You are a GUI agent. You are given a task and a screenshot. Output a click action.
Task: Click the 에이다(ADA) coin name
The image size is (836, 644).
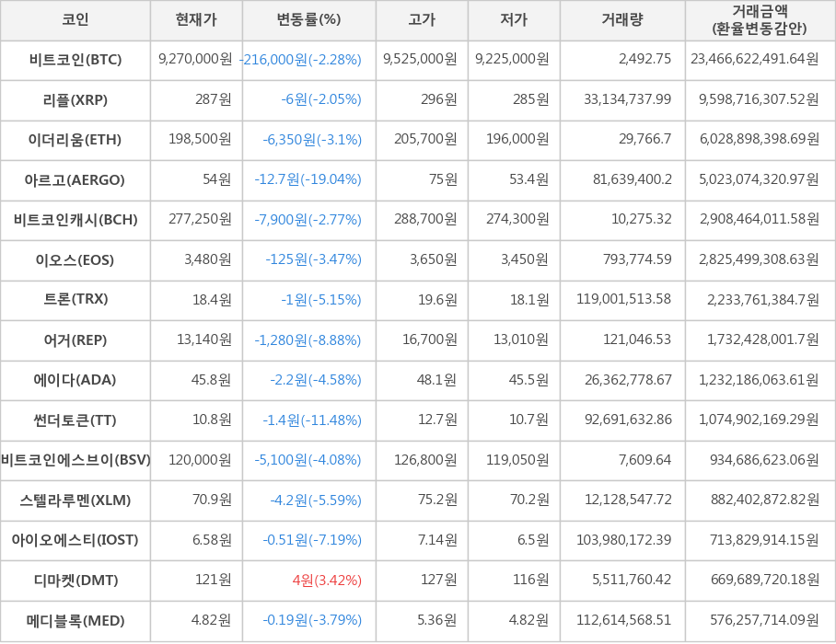pyautogui.click(x=75, y=380)
